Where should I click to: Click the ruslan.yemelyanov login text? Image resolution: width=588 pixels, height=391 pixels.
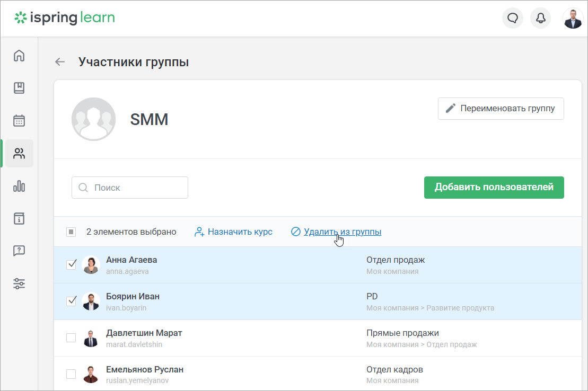(137, 380)
